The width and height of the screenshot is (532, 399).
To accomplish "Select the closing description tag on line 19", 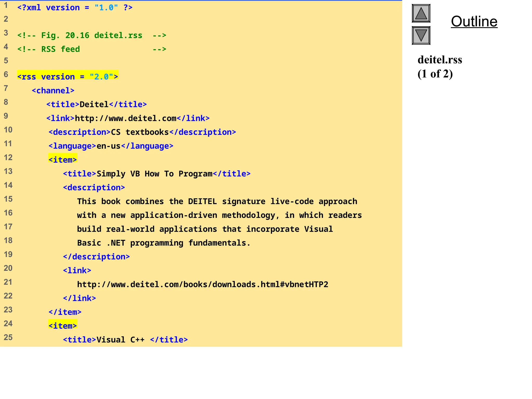I will (96, 257).
